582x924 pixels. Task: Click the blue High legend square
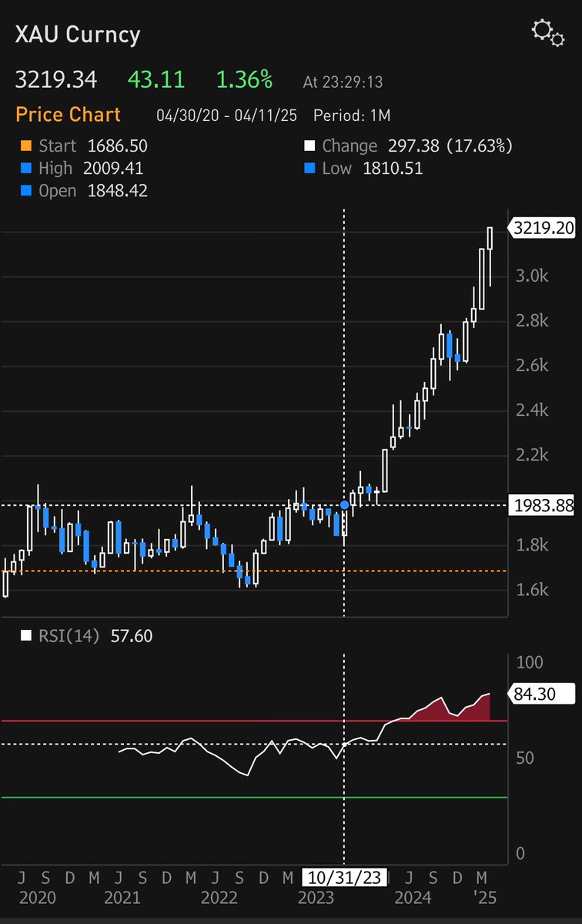[x=26, y=168]
